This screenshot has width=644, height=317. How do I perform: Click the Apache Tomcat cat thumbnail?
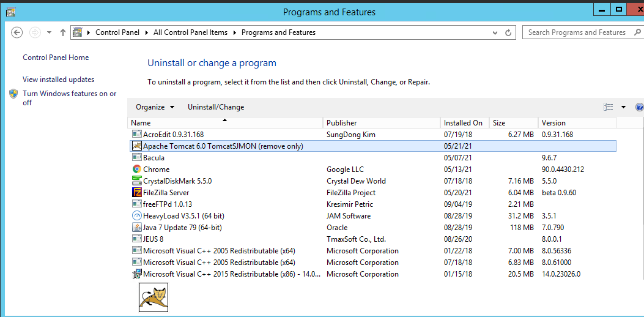click(153, 297)
